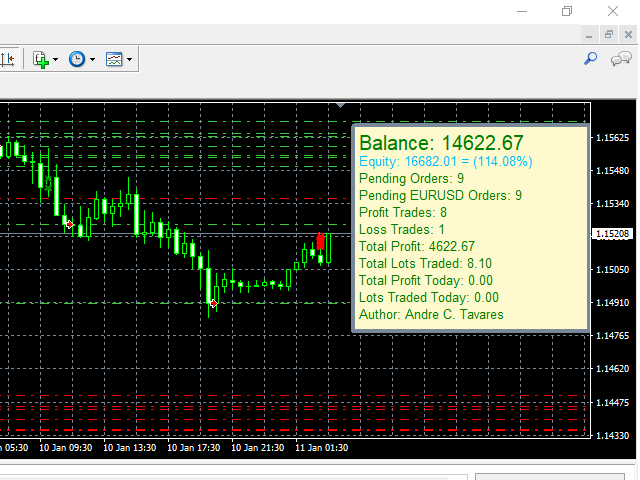The width and height of the screenshot is (640, 480).
Task: Open the Indicators list add icon
Action: point(40,60)
